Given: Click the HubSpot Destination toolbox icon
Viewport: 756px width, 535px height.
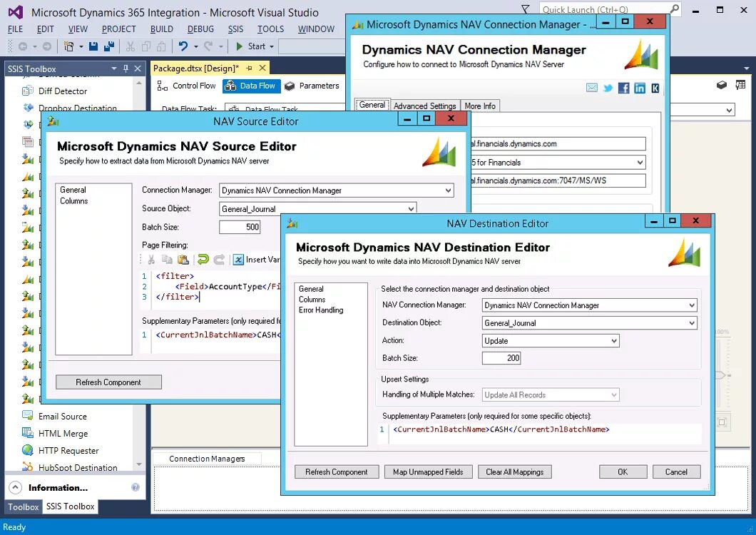Looking at the screenshot, I should pos(28,467).
